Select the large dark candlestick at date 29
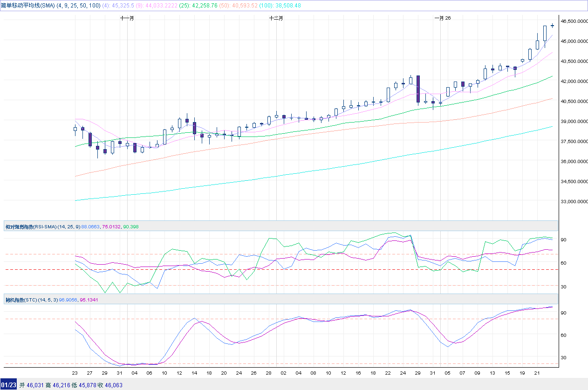Image resolution: width=588 pixels, height=390 pixels. [x=418, y=89]
